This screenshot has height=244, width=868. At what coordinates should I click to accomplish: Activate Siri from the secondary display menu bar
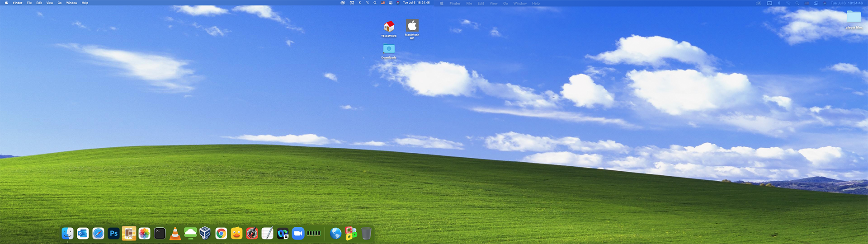pos(825,3)
